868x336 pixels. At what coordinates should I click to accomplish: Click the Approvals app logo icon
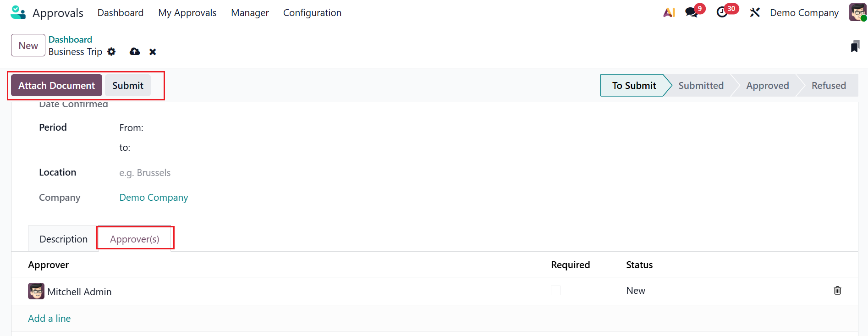point(18,12)
